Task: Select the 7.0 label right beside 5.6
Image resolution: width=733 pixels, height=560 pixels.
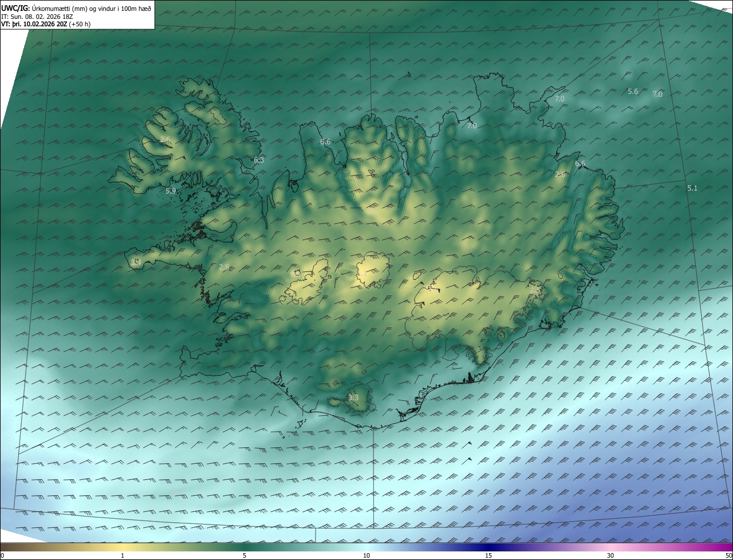Action: (x=657, y=94)
